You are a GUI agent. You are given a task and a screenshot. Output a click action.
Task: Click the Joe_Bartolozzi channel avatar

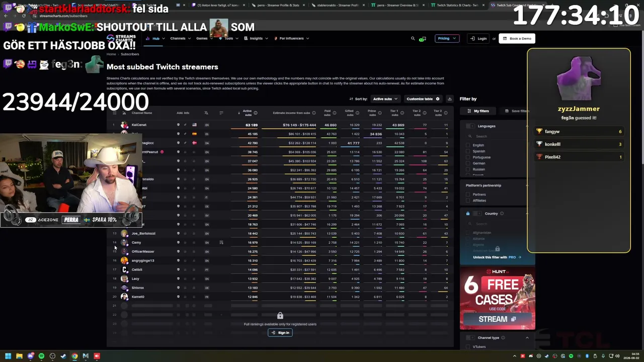pyautogui.click(x=124, y=233)
